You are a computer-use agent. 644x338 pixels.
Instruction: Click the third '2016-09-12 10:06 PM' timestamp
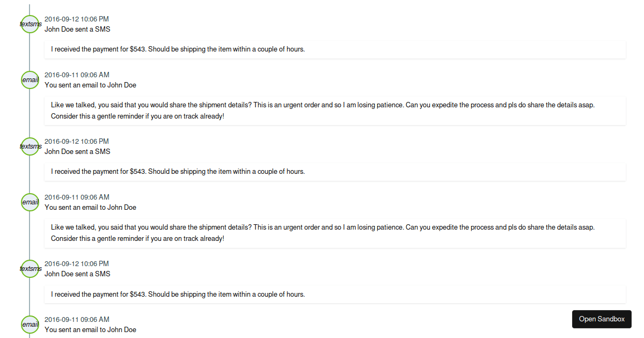tap(77, 263)
